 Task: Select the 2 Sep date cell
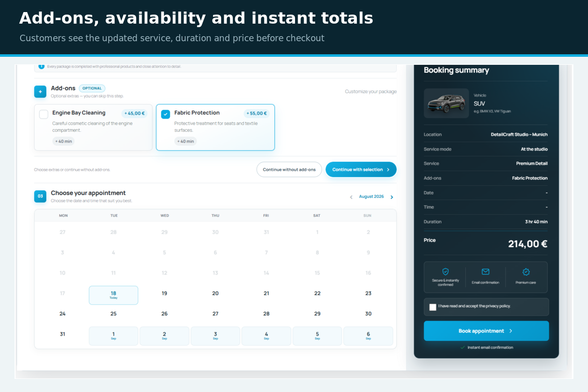pyautogui.click(x=164, y=336)
